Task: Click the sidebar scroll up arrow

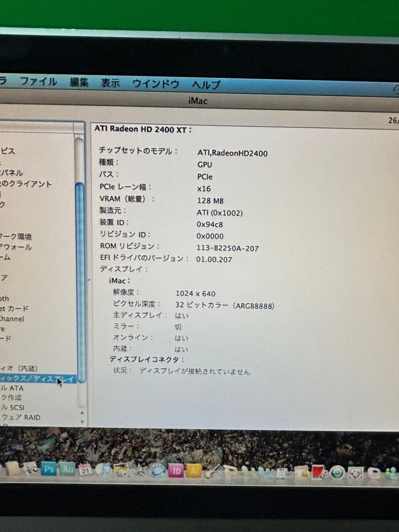Action: tap(82, 413)
